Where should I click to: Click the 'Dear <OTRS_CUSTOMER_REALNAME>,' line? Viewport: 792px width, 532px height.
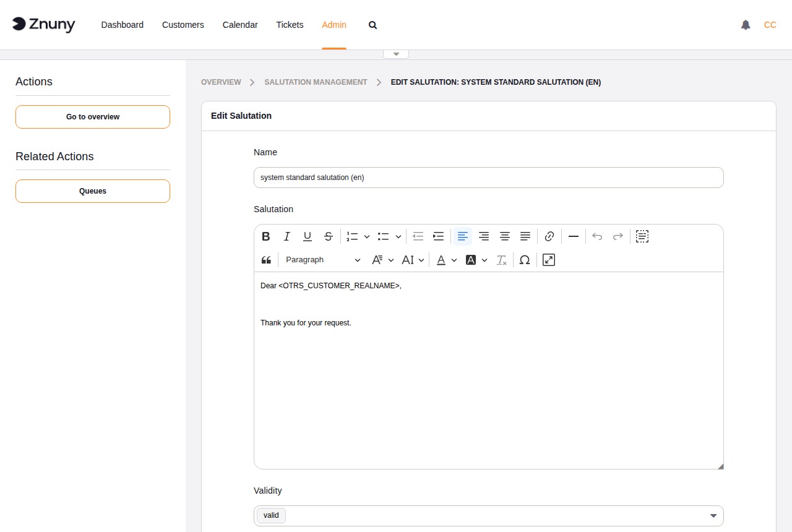[x=331, y=286]
